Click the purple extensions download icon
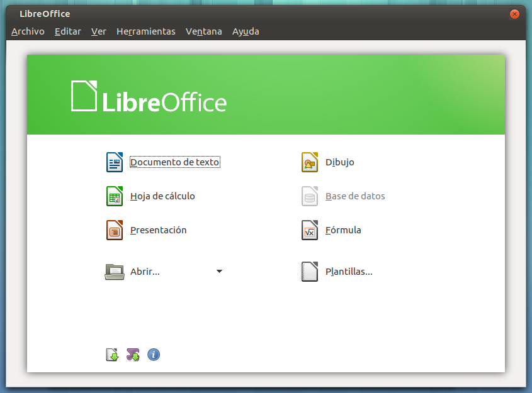The width and height of the screenshot is (532, 393). 133,354
